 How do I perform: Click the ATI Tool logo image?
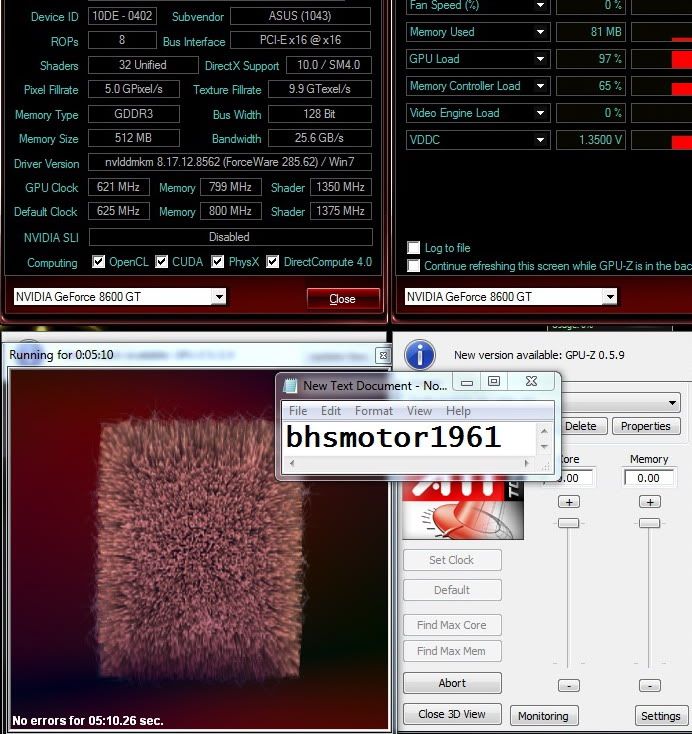pyautogui.click(x=463, y=508)
